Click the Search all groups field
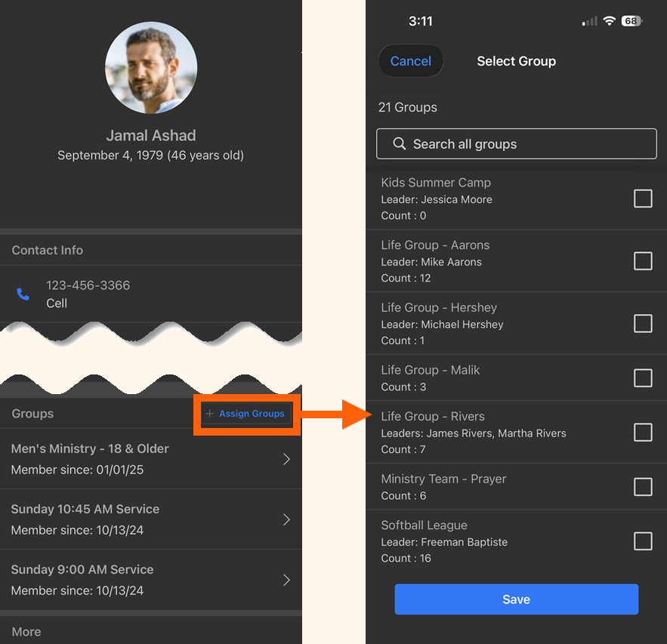 coord(516,143)
